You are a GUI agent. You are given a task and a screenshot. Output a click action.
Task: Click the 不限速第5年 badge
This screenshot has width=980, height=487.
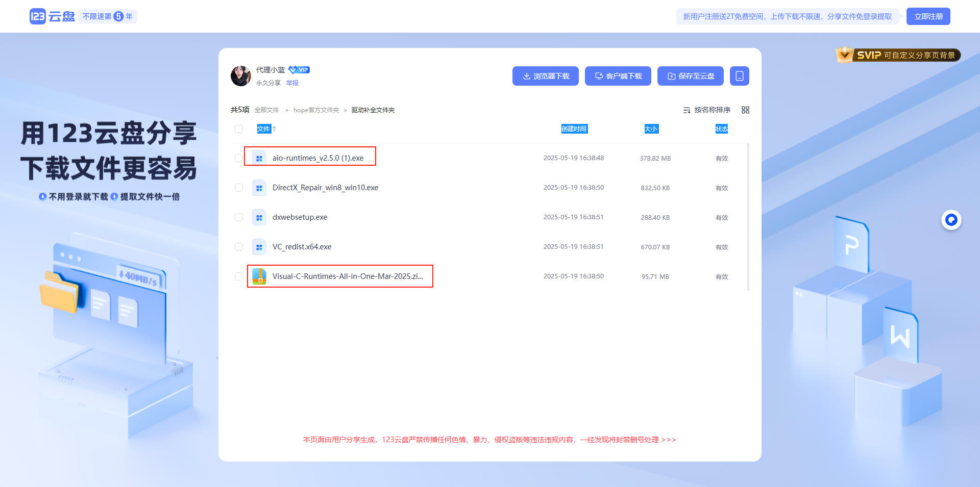pos(108,16)
